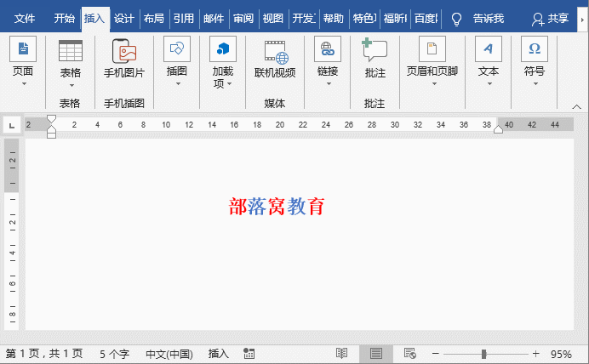Screen dimensions: 589x364
Task: Open the 插图 illustrations icon
Action: click(x=177, y=48)
